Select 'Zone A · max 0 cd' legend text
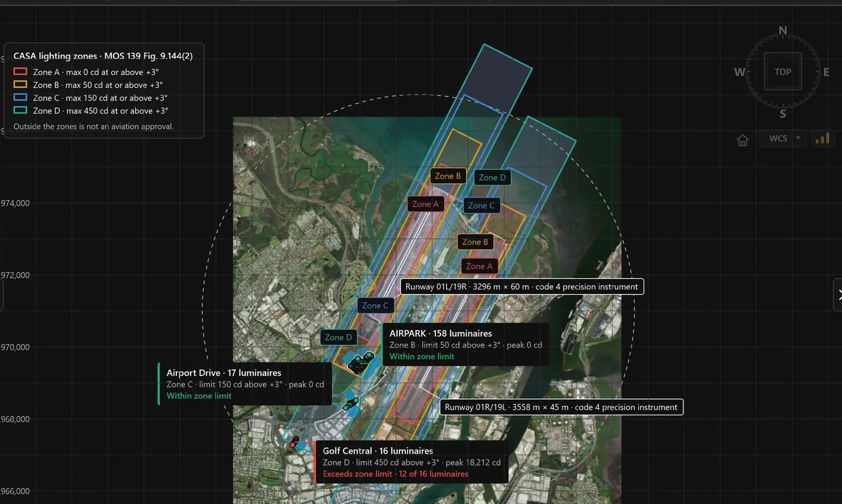Viewport: 842px width, 504px height. (x=96, y=72)
